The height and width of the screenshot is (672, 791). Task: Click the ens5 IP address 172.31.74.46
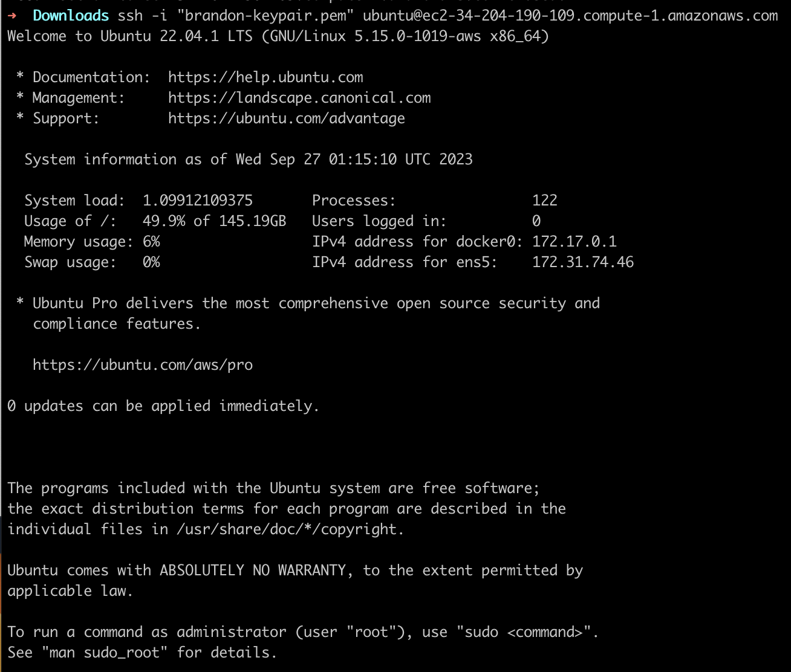(x=582, y=262)
